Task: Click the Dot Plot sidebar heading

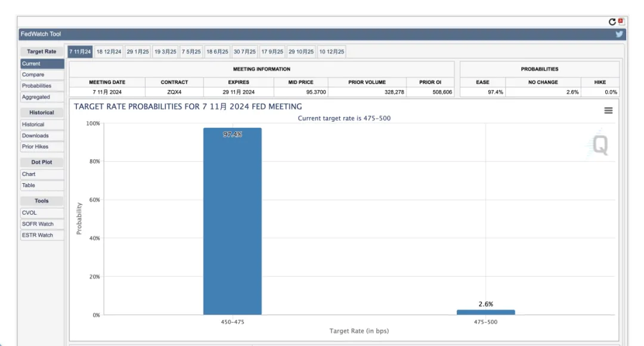Action: point(42,162)
